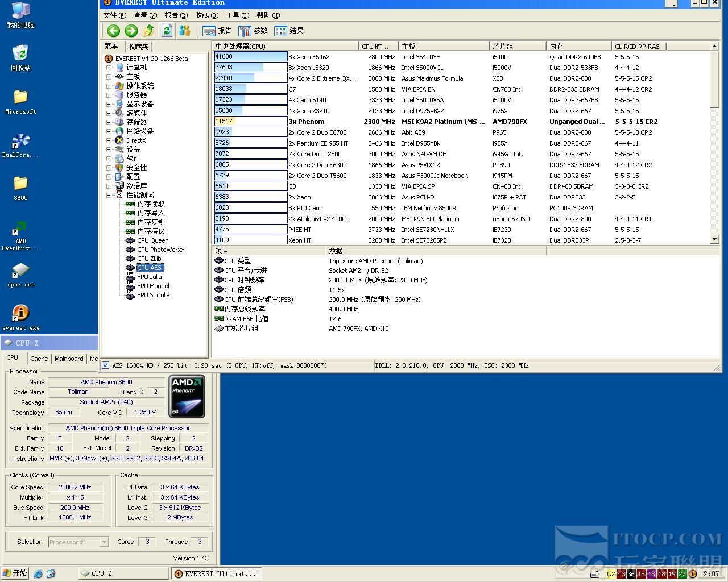Screen dimensions: 728x582
Task: Expand the 存储器 storage tree node
Action: click(109, 122)
